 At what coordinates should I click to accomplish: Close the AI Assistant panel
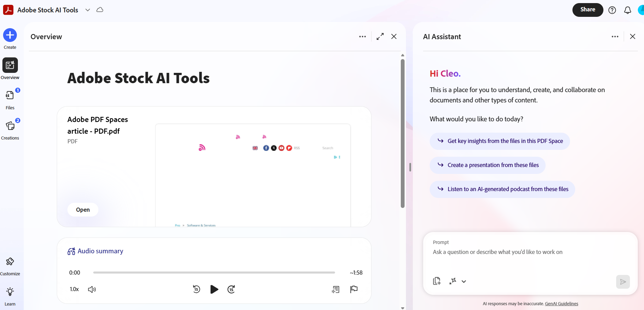coord(632,36)
